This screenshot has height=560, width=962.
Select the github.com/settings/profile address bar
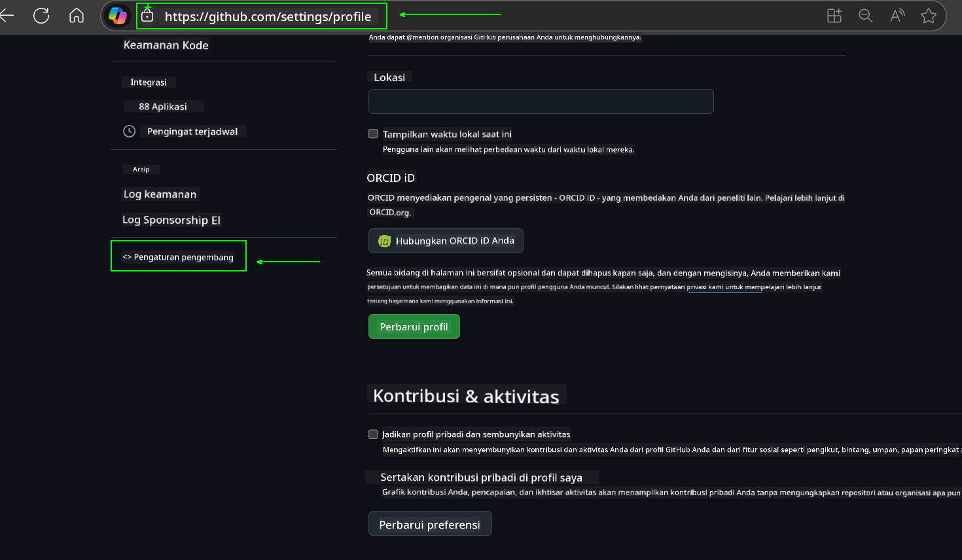pyautogui.click(x=268, y=16)
